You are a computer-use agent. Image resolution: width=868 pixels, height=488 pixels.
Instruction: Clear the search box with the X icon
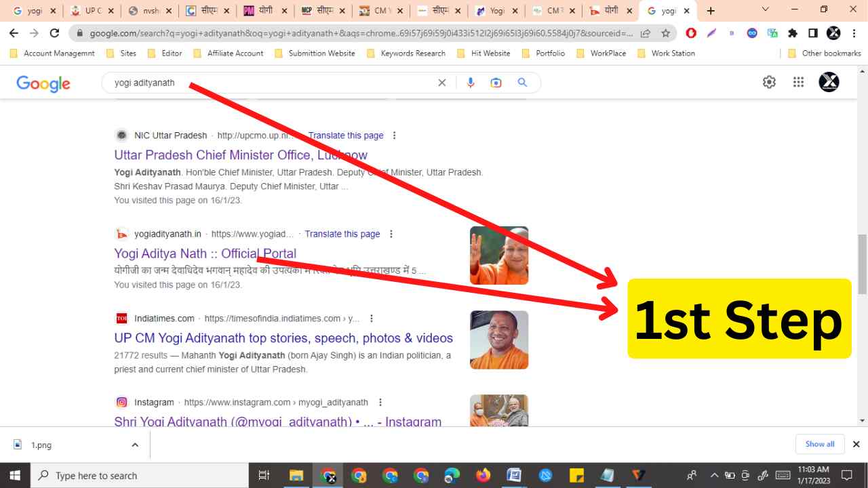pos(441,82)
